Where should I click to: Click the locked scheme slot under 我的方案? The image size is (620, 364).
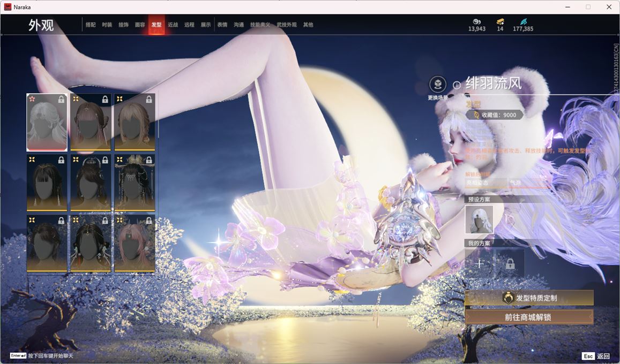click(x=510, y=263)
